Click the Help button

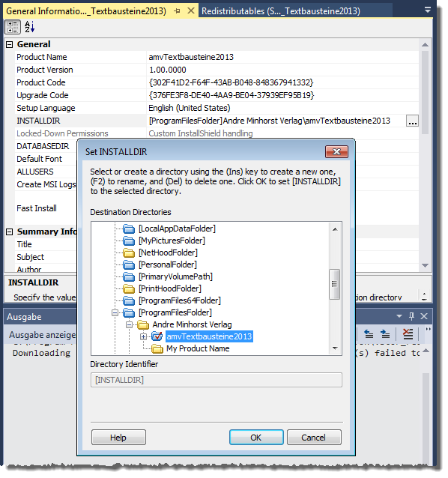click(118, 438)
